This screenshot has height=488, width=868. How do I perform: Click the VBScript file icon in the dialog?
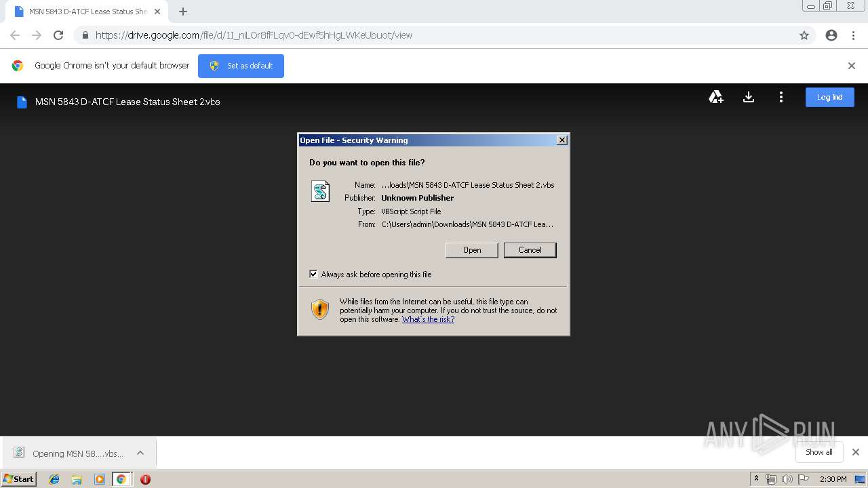coord(320,191)
